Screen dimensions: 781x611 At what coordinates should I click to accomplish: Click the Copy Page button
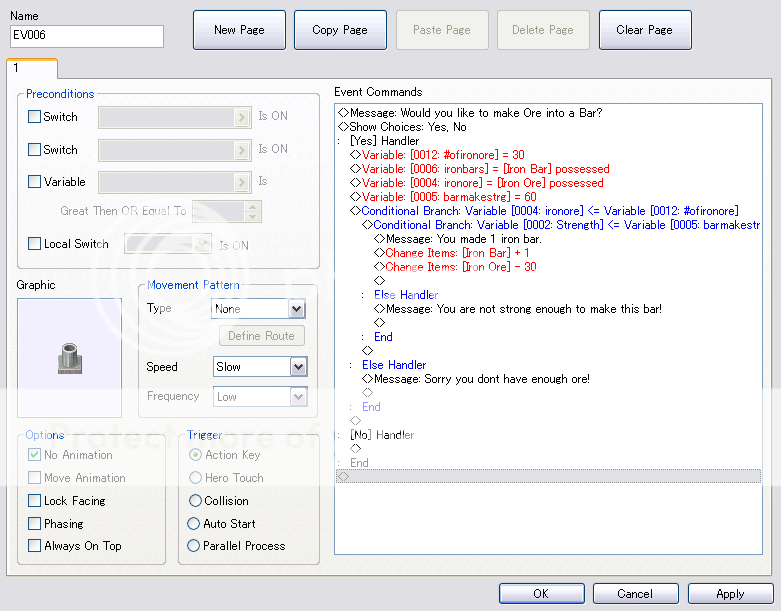tap(340, 30)
